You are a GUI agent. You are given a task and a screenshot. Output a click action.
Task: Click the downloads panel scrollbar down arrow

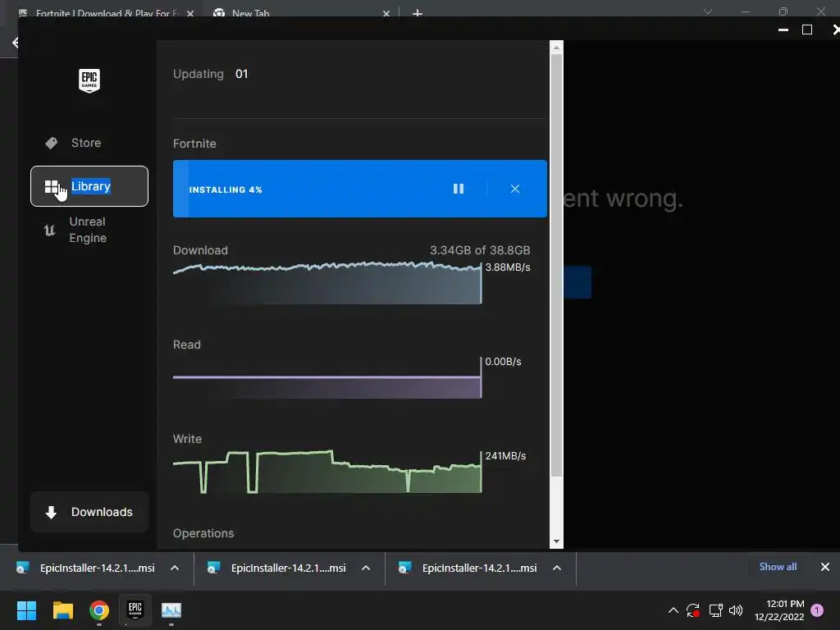557,541
